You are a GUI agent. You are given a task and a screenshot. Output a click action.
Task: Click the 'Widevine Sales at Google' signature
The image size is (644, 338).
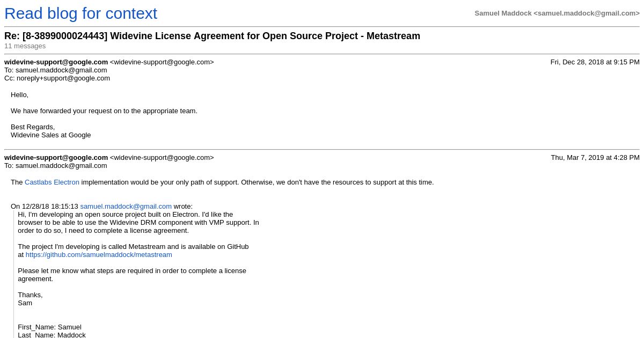[51, 135]
